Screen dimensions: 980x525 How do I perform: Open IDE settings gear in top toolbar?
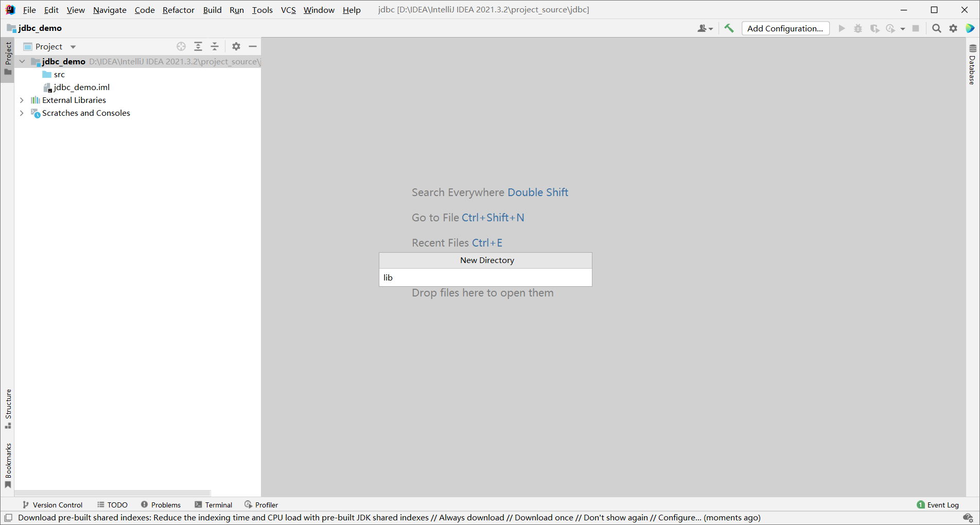(953, 28)
